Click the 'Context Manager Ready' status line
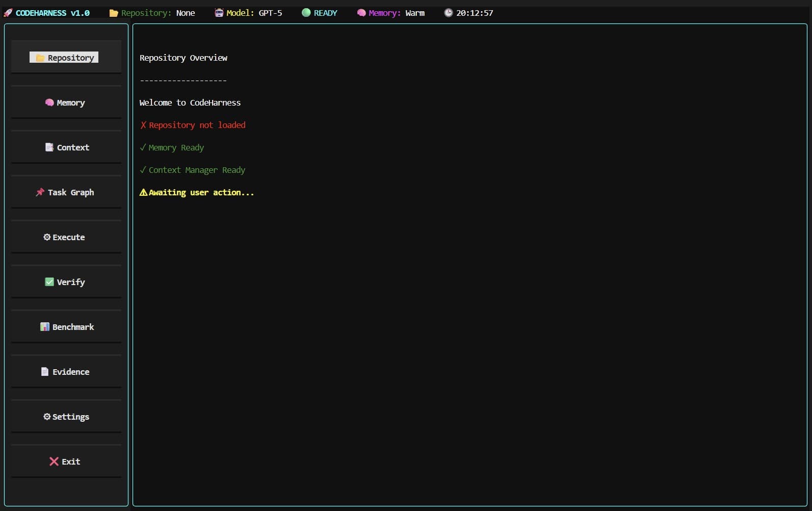Viewport: 812px width, 511px height. tap(193, 170)
